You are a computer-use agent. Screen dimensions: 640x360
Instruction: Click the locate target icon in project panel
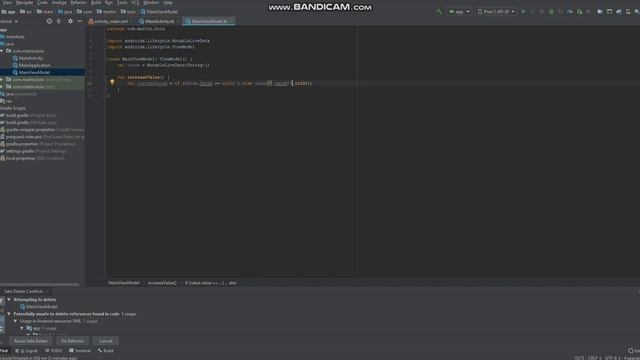[49, 21]
